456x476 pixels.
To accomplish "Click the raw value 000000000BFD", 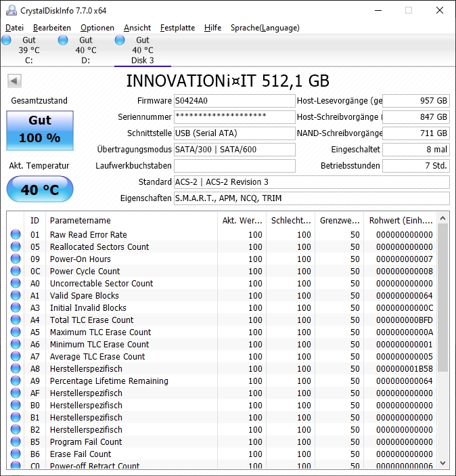I will click(405, 320).
